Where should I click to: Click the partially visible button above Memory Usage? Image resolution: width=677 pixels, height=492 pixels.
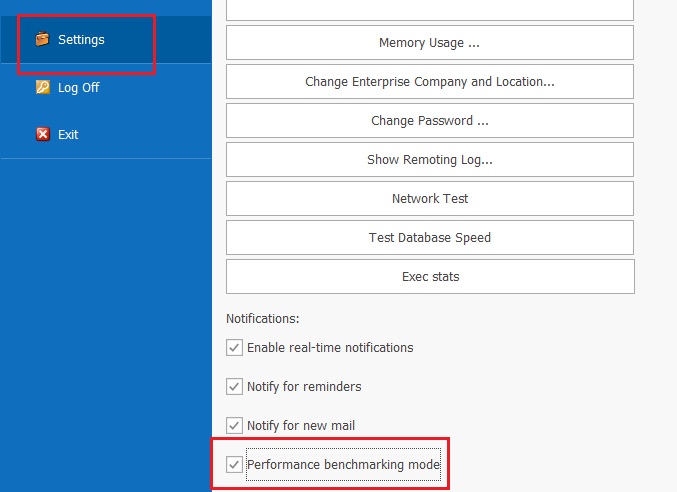430,10
